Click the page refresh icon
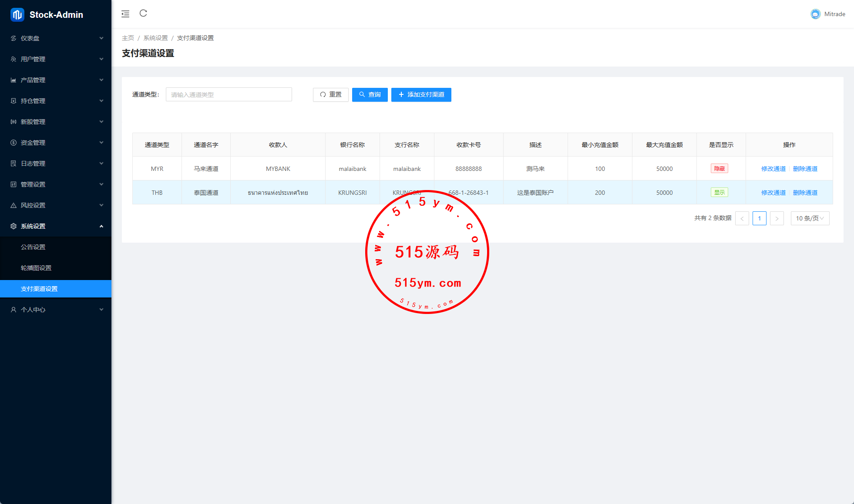 tap(143, 13)
